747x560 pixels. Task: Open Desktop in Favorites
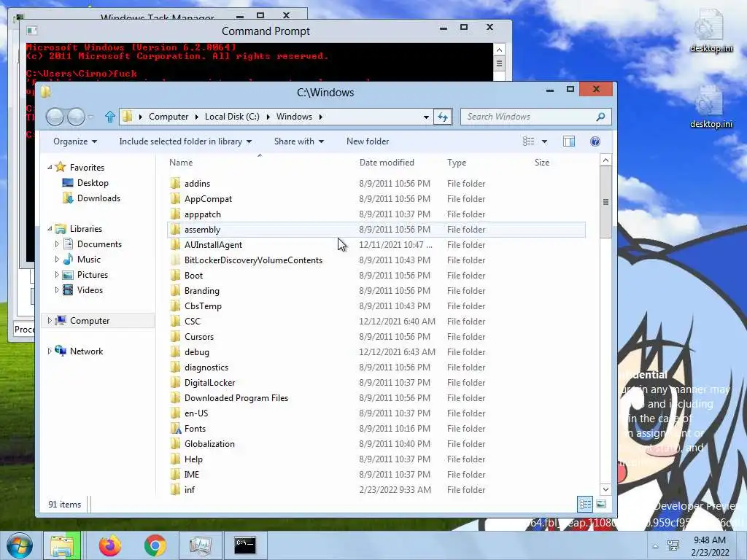[x=93, y=183]
